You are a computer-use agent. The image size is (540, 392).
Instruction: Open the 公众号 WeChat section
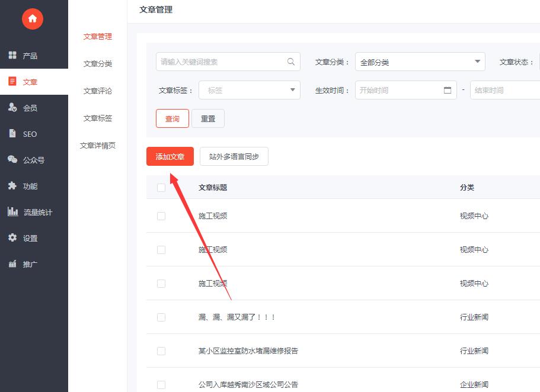click(33, 160)
